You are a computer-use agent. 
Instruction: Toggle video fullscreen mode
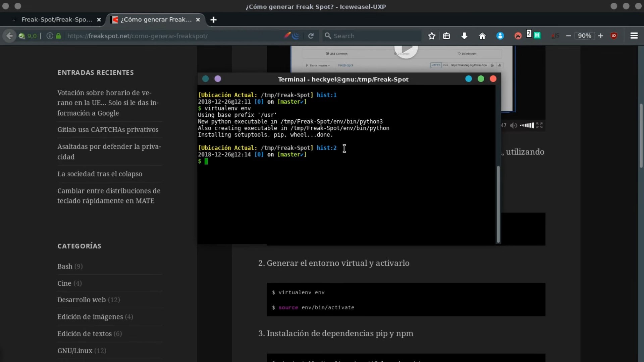pyautogui.click(x=539, y=125)
